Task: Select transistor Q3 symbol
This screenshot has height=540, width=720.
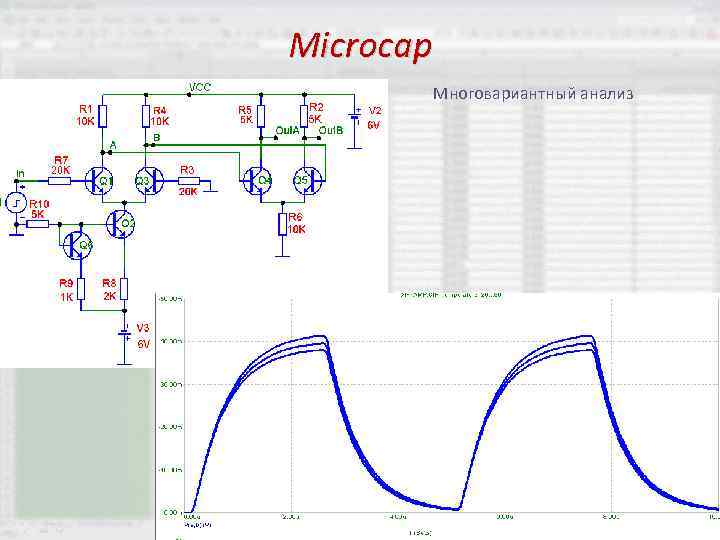Action: (150, 181)
